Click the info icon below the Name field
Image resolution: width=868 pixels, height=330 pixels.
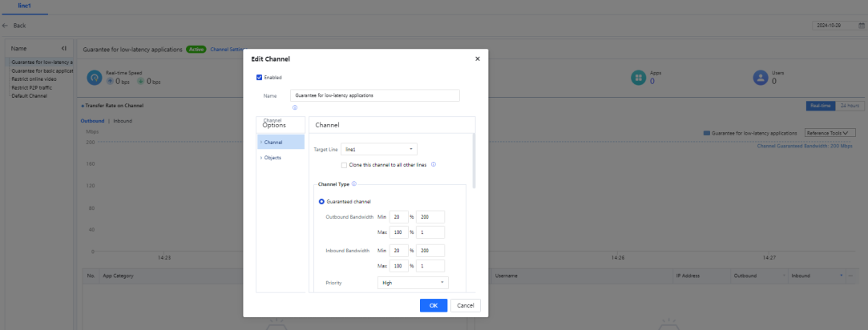pos(295,107)
